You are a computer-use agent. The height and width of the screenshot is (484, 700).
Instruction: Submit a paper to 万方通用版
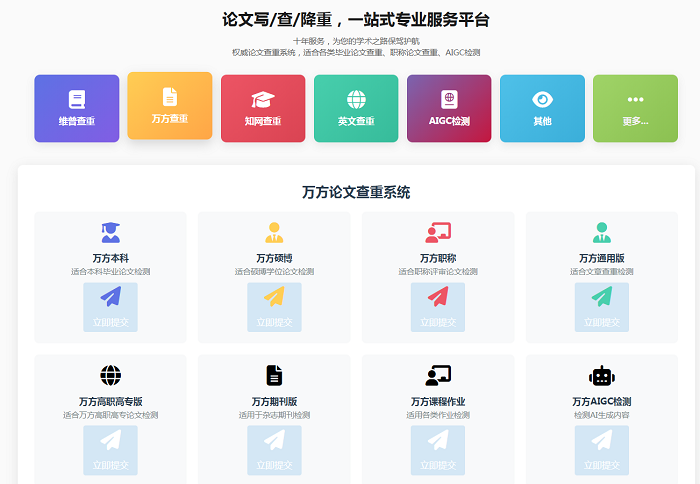pyautogui.click(x=602, y=307)
